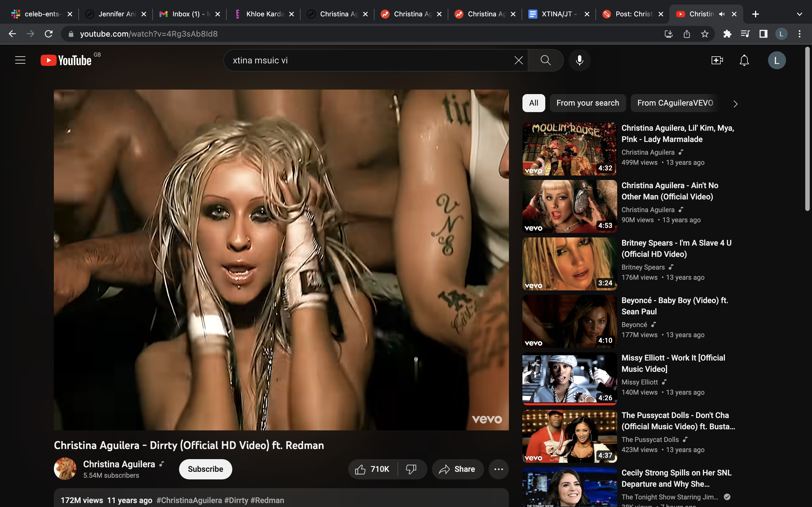The width and height of the screenshot is (812, 507).
Task: Open the YouTube hamburger guide menu
Action: click(20, 60)
